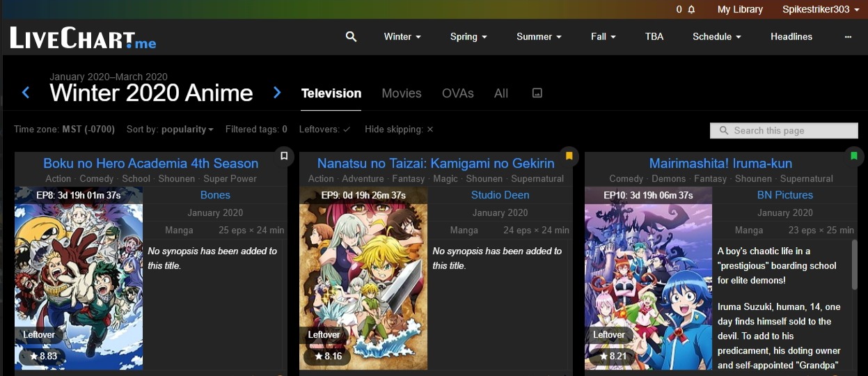Toggle the Hide skipping option

(400, 130)
